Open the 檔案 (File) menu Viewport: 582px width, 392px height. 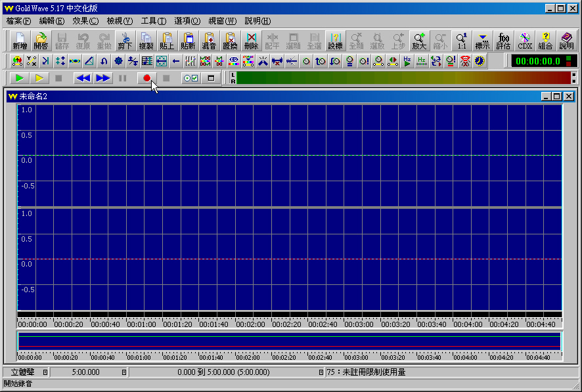tap(18, 21)
